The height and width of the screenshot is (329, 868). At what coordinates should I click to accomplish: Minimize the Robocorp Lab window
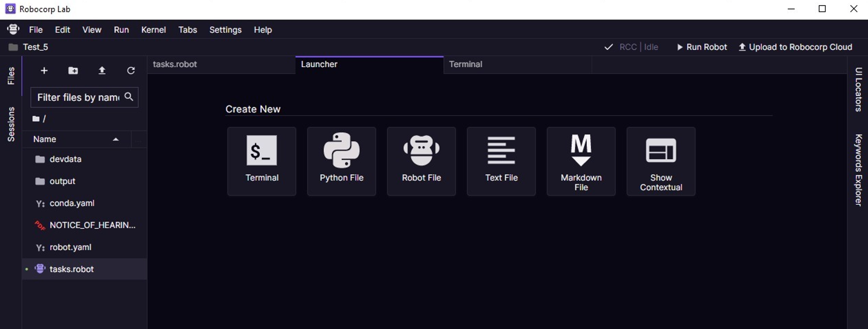(x=792, y=9)
